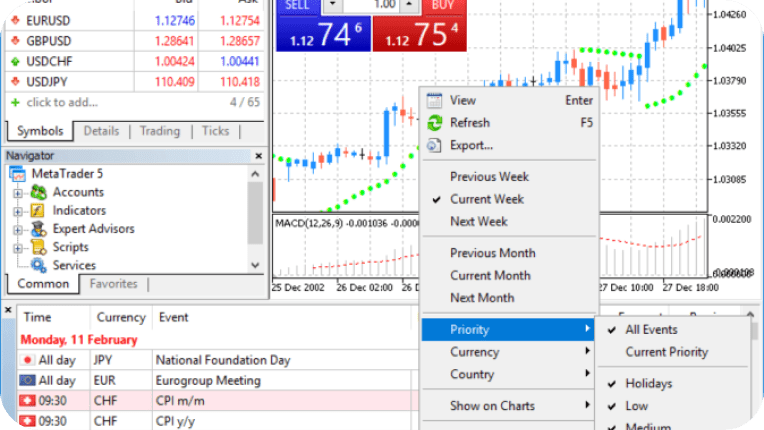Image resolution: width=764 pixels, height=430 pixels.
Task: Click the Navigator scroll down arrow
Action: (x=255, y=265)
